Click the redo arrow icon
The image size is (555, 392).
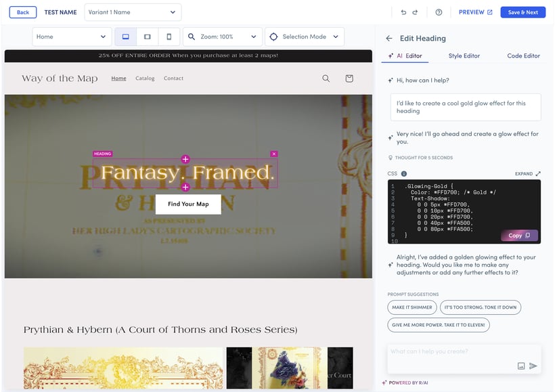click(x=415, y=12)
